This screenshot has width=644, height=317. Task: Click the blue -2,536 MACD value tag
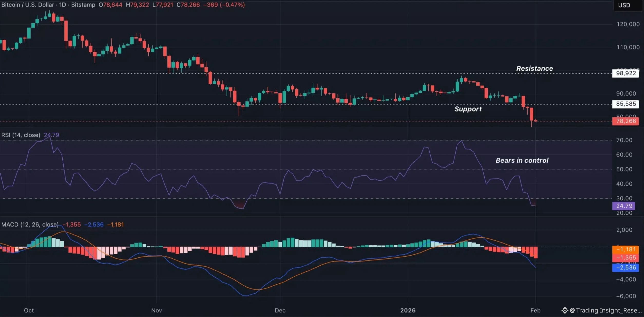(x=626, y=268)
